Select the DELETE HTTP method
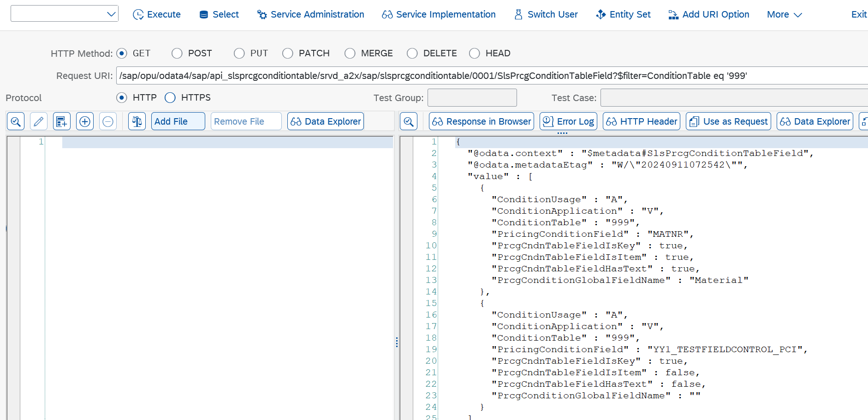 (x=412, y=54)
